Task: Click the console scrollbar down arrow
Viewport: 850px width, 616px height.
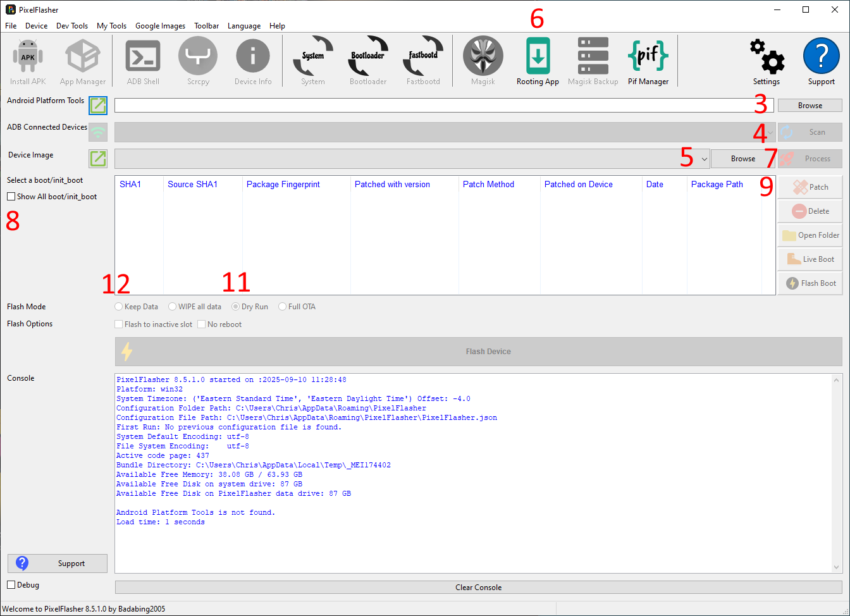Action: pos(837,567)
